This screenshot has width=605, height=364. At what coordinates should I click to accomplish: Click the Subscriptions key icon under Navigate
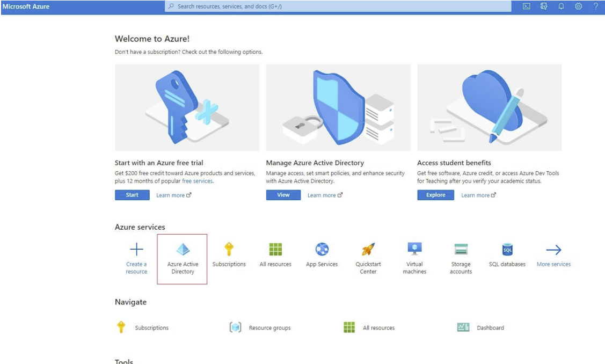121,327
